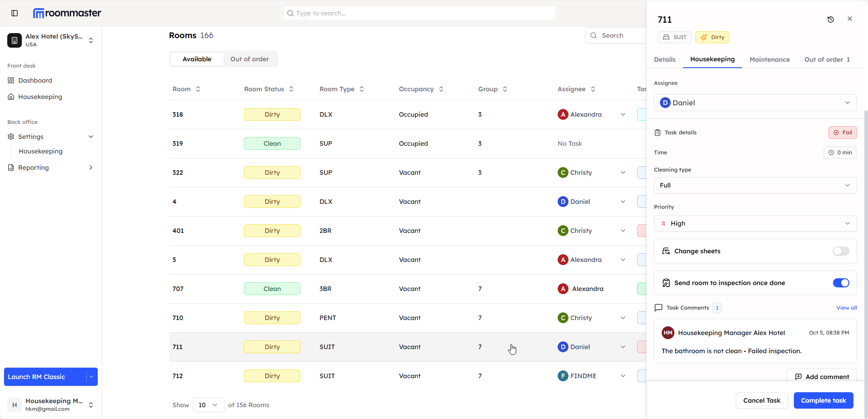Click the Dashboard sidebar icon
Image resolution: width=868 pixels, height=419 pixels.
11,80
